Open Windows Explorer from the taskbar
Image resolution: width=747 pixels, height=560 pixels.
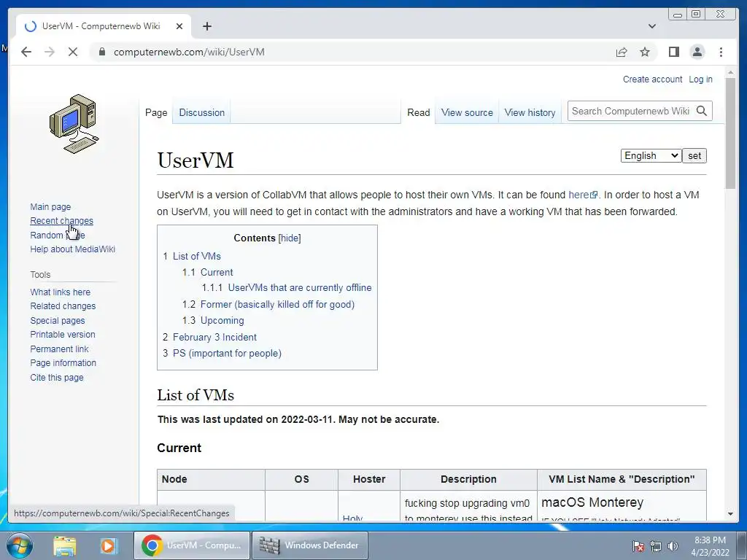65,545
